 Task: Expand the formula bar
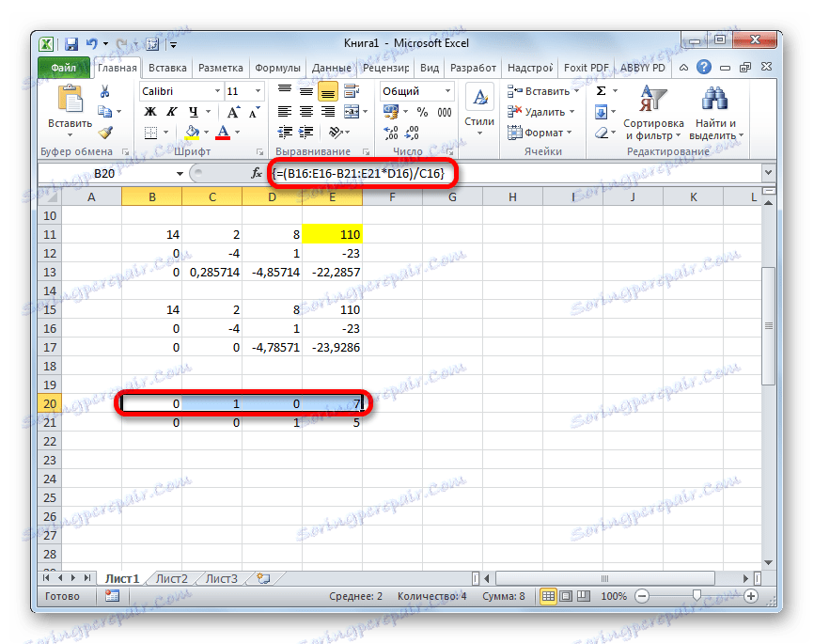pos(768,172)
